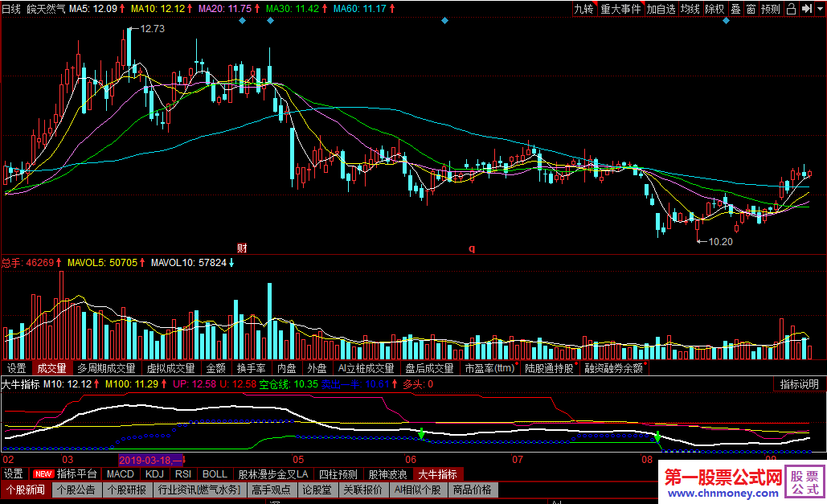Click the MA30: 11.42 legend value
The width and height of the screenshot is (827, 504).
293,9
